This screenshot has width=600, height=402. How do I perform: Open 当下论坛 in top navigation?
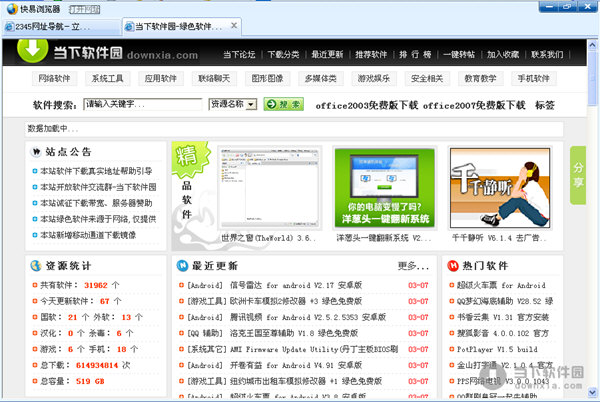click(x=239, y=54)
